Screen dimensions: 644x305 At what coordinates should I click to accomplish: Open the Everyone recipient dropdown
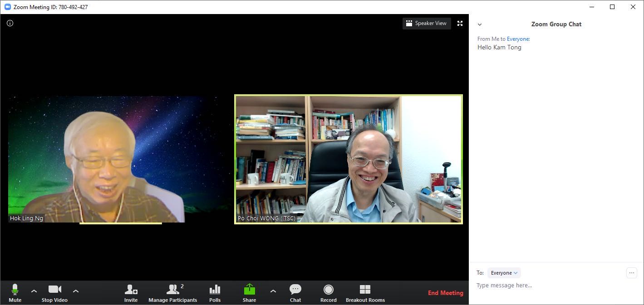click(504, 273)
